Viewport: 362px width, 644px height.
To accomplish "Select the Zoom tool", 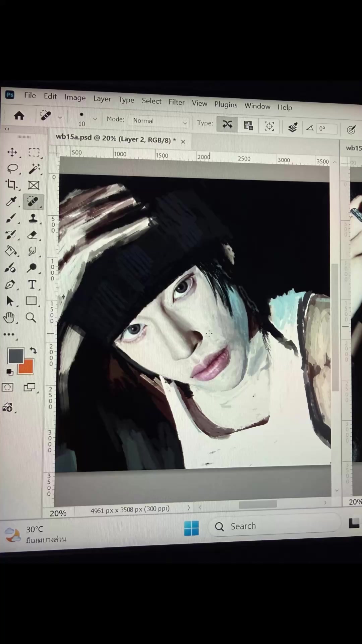I will 31,317.
